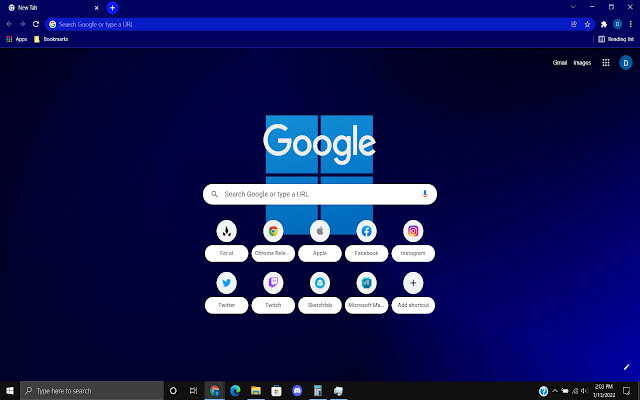Open the Images link
Image resolution: width=640 pixels, height=400 pixels.
582,62
